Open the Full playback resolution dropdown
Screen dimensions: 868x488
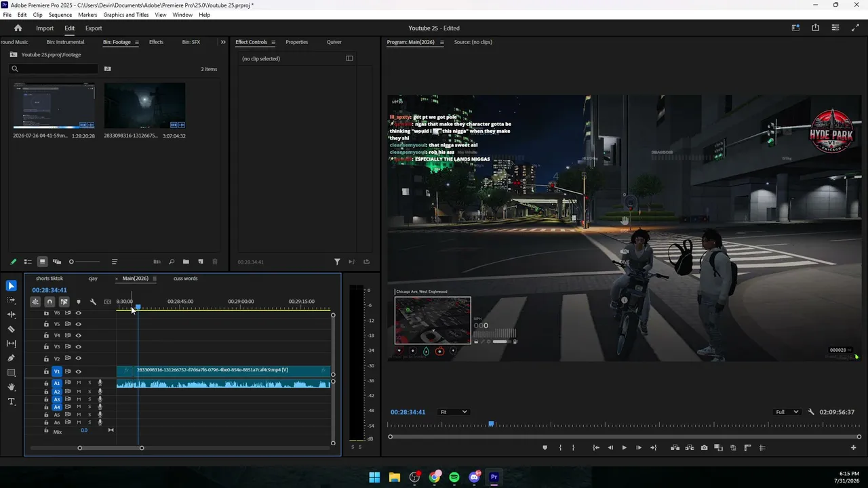[787, 412]
